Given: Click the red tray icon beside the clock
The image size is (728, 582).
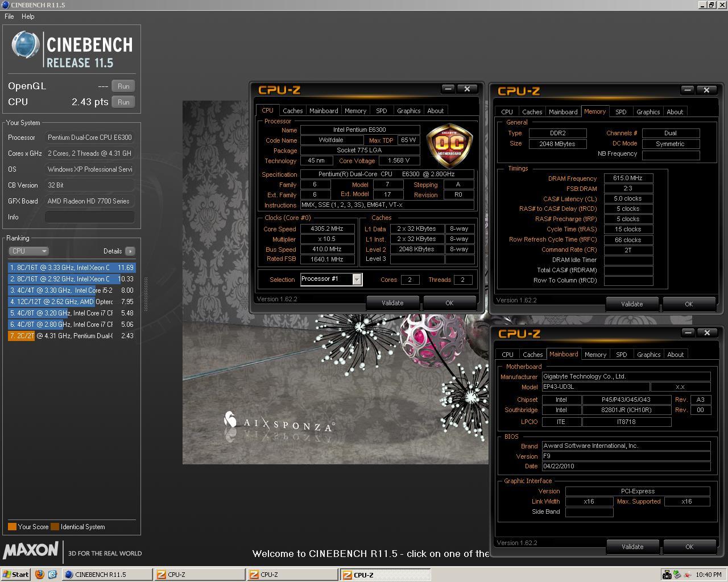Looking at the screenshot, I should point(686,575).
